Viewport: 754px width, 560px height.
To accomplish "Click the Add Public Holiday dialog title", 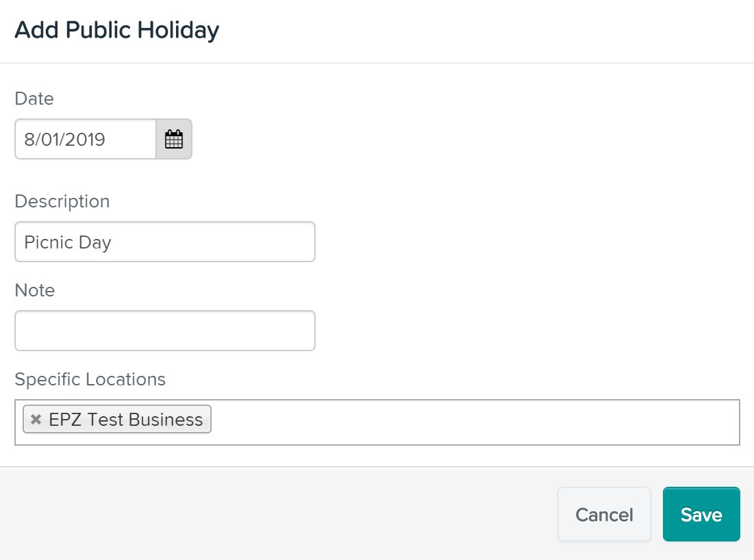I will (117, 30).
